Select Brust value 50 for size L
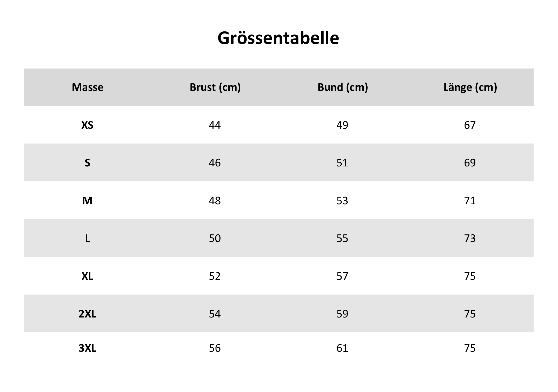The height and width of the screenshot is (392, 558). 215,238
